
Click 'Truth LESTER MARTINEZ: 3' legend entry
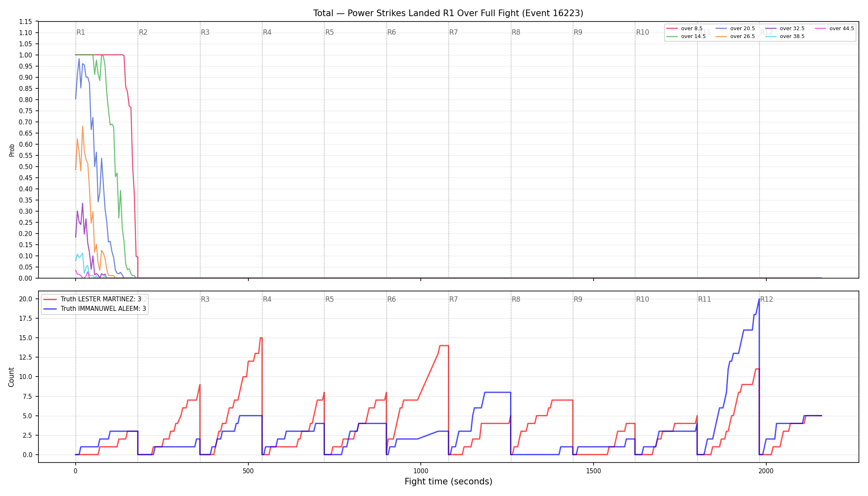coord(93,299)
